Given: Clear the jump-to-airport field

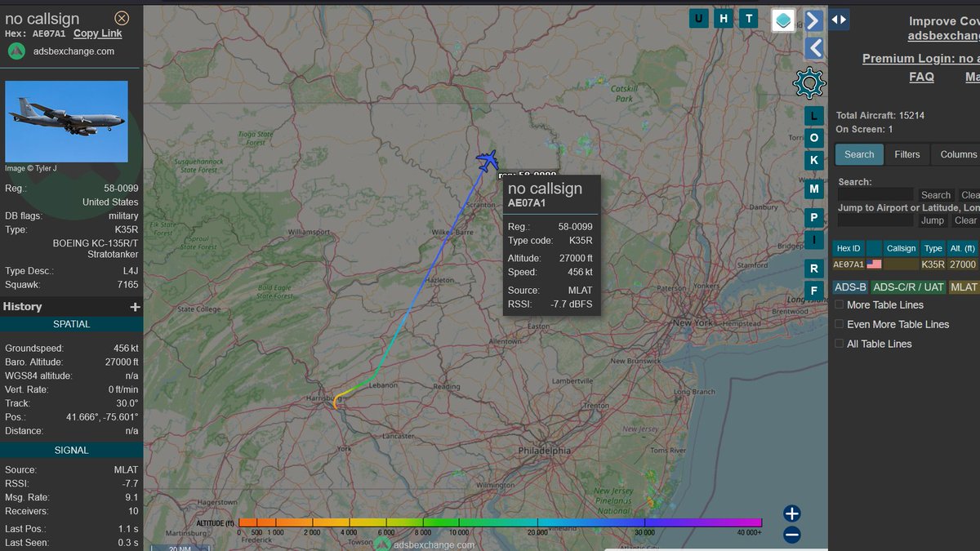Looking at the screenshot, I should click(965, 220).
